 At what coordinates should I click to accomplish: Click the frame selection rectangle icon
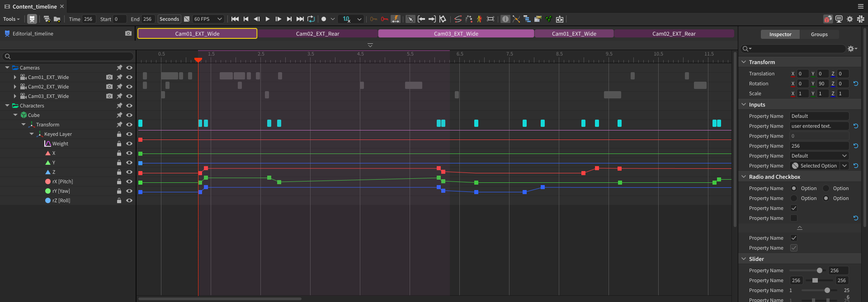[x=491, y=19]
